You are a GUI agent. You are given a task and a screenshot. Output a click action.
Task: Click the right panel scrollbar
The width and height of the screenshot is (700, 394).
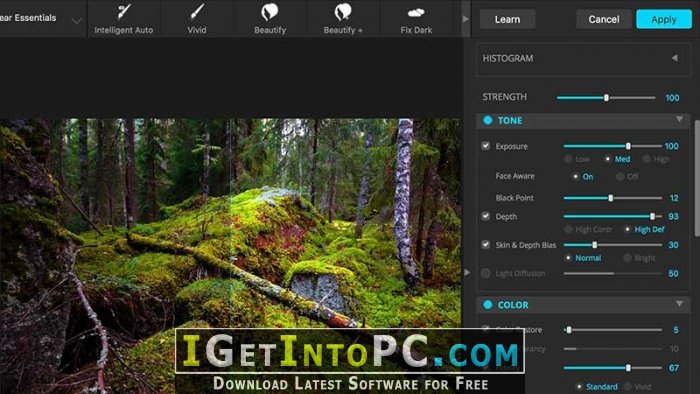pyautogui.click(x=697, y=177)
